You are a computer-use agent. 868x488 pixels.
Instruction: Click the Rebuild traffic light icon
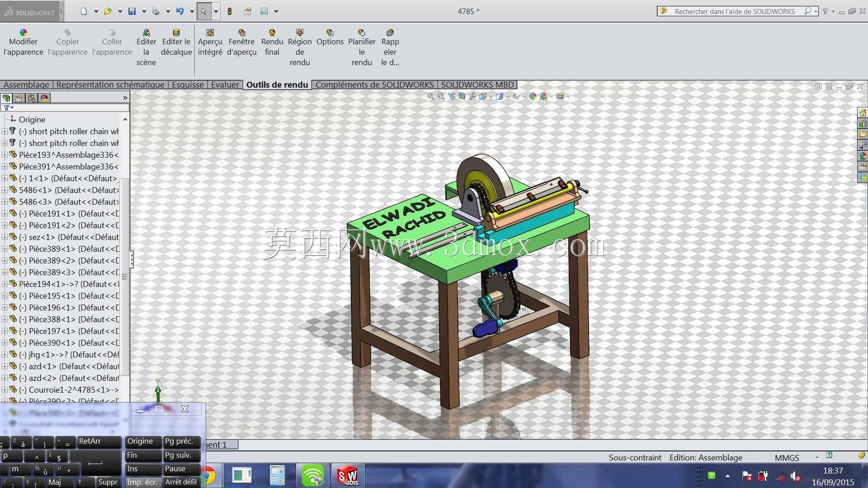[230, 11]
